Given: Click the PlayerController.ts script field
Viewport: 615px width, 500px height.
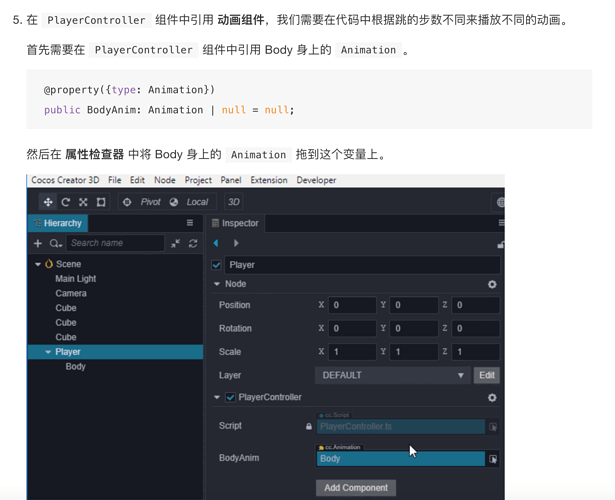Looking at the screenshot, I should click(400, 426).
